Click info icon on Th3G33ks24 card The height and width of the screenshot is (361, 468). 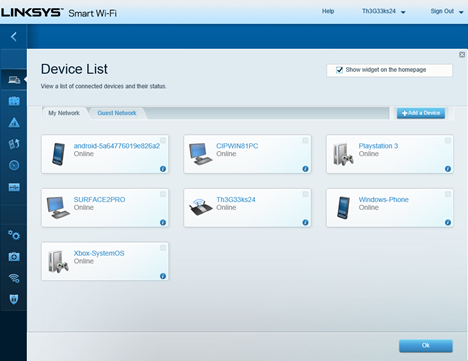pos(305,222)
